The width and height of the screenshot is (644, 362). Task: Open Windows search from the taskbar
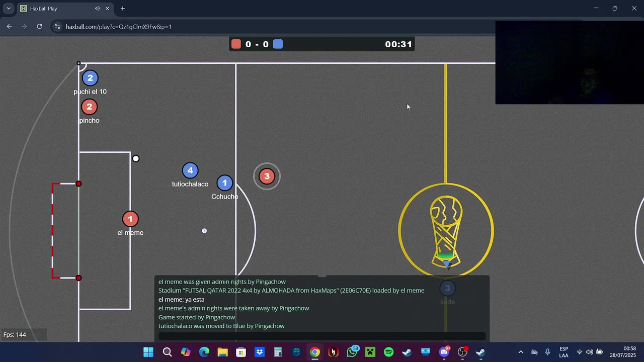click(167, 352)
